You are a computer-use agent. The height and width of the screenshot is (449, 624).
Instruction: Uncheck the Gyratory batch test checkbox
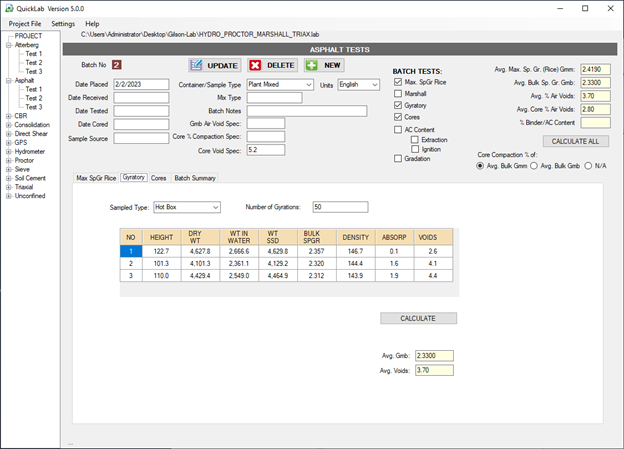point(398,105)
